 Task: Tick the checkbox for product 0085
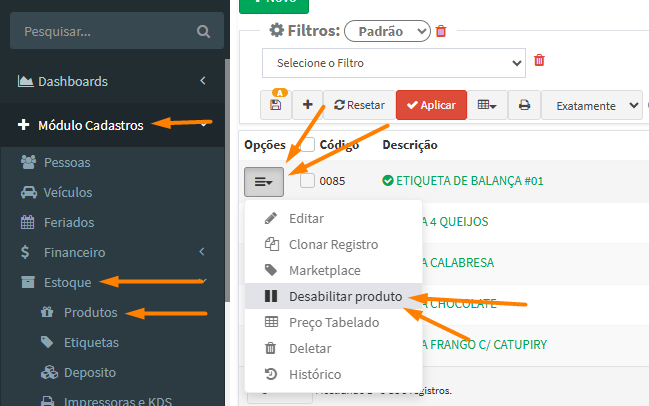pos(308,181)
